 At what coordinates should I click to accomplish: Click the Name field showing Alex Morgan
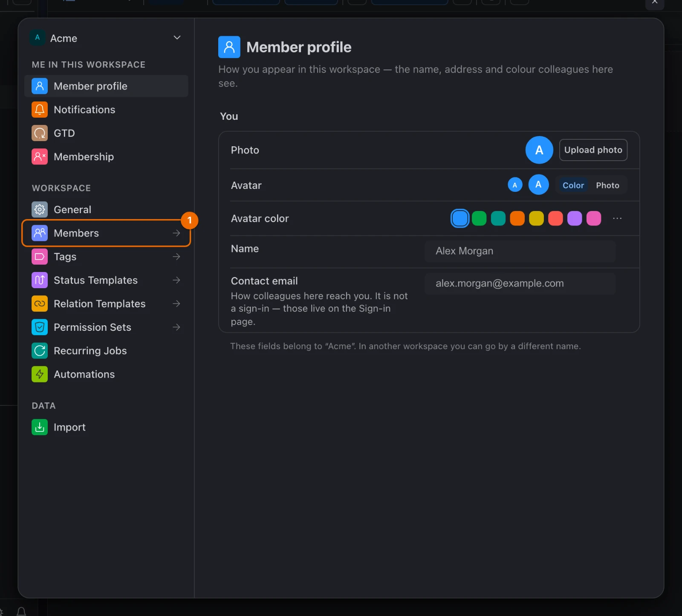coord(520,251)
